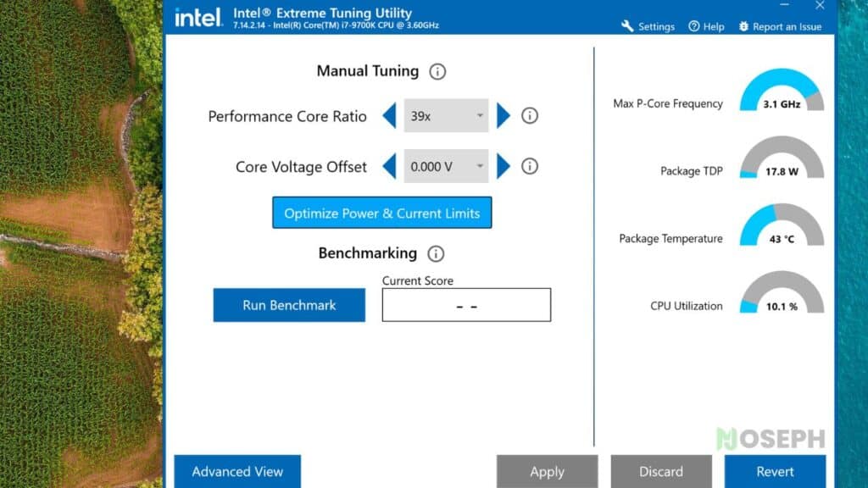
Task: Open Settings with the wrench icon
Action: [x=648, y=26]
